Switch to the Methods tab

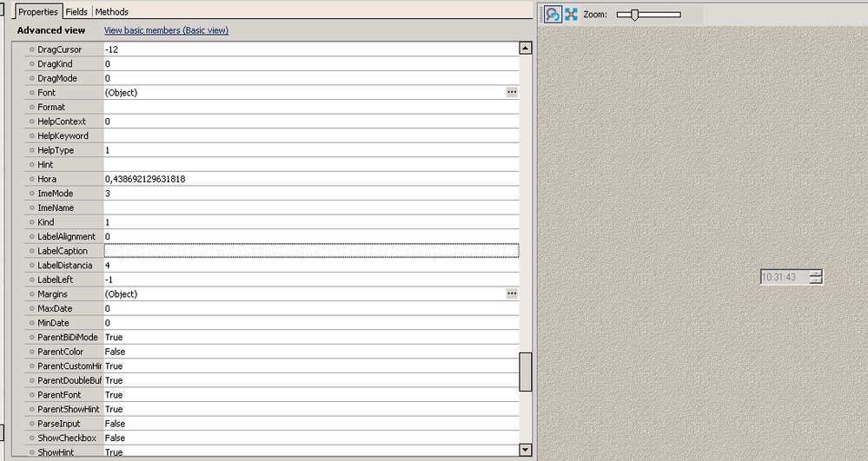point(112,11)
